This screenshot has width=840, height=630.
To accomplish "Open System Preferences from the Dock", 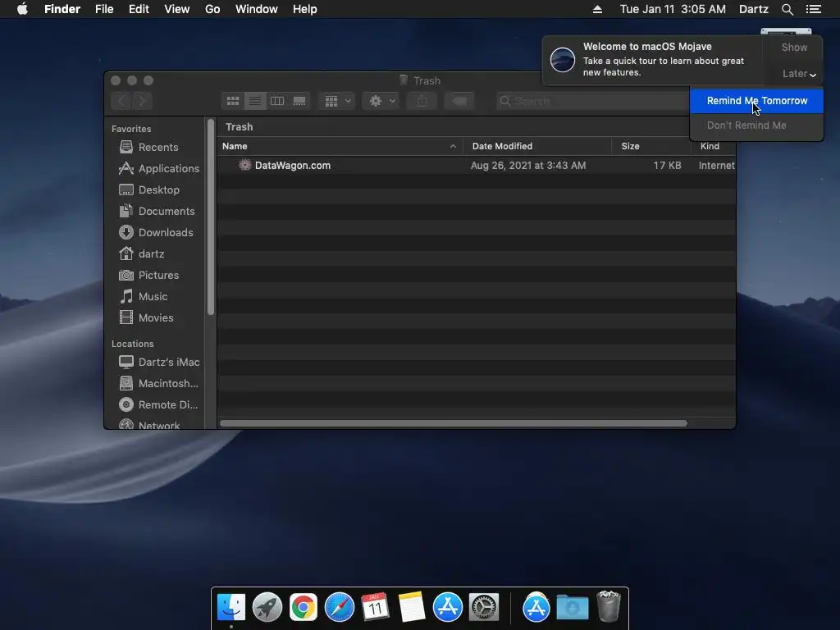I will click(484, 608).
